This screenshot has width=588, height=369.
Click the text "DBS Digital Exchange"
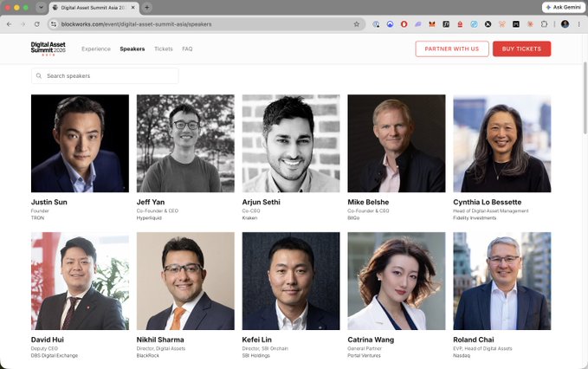pos(55,355)
